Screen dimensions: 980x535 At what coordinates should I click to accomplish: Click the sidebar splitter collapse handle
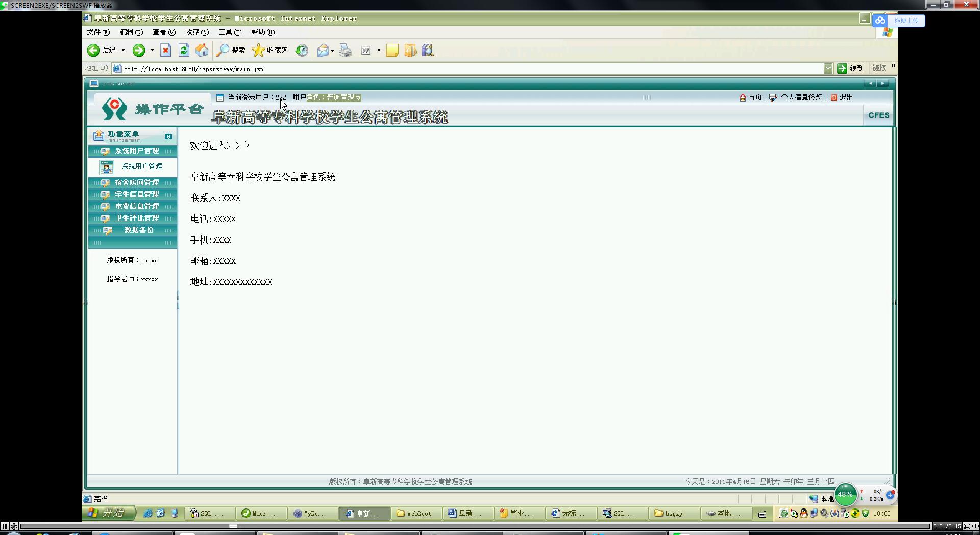[178, 300]
